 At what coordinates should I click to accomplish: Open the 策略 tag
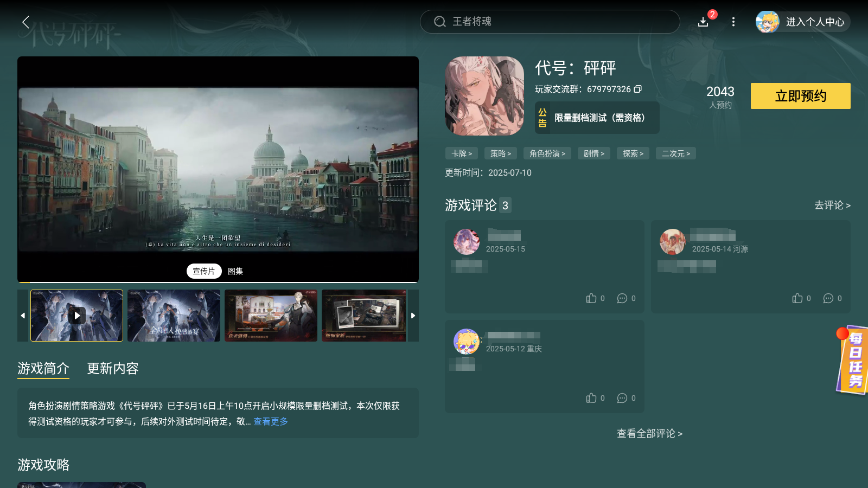[501, 153]
